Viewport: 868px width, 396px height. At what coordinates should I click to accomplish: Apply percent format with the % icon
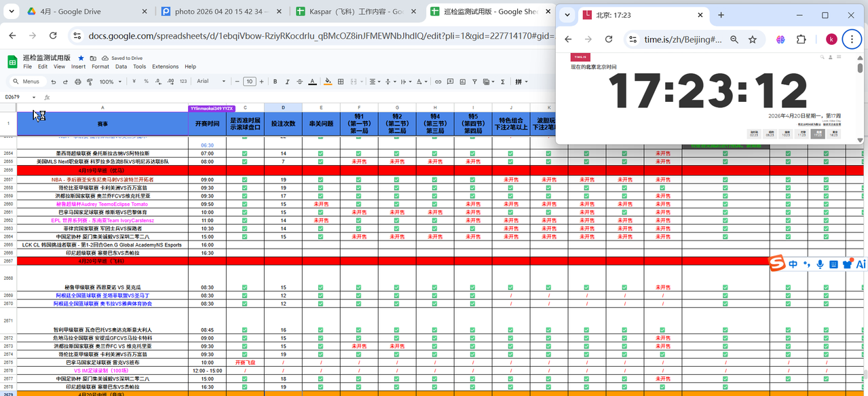point(146,82)
